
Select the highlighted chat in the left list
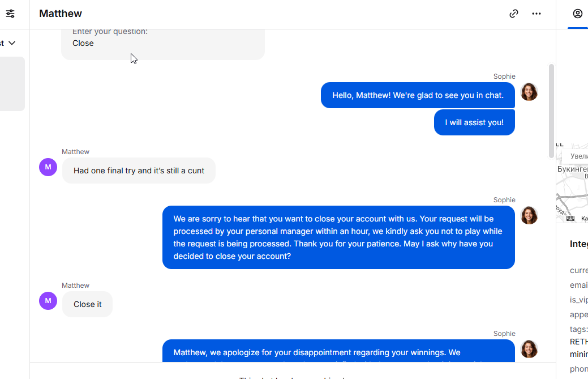coord(12,84)
